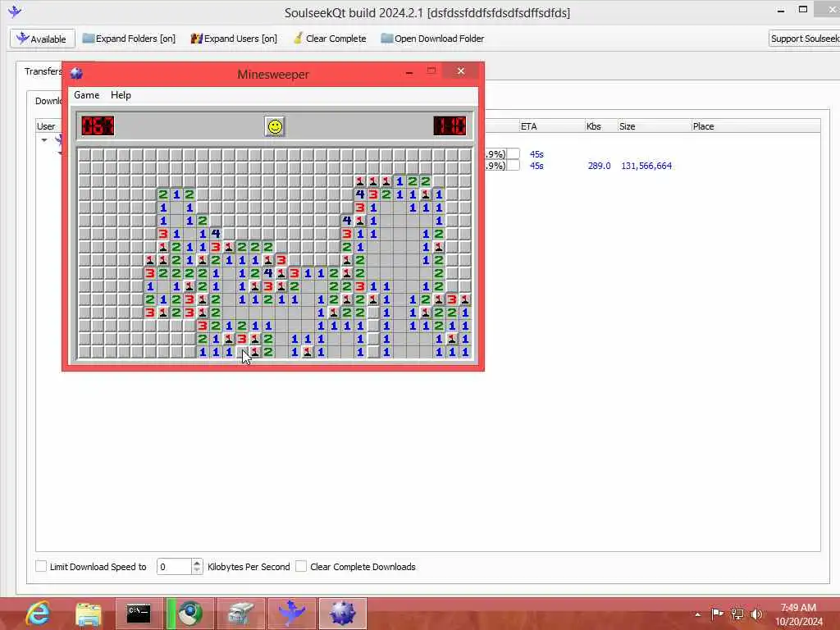This screenshot has width=840, height=630.
Task: Open the Help menu in Minesweeper
Action: (121, 95)
